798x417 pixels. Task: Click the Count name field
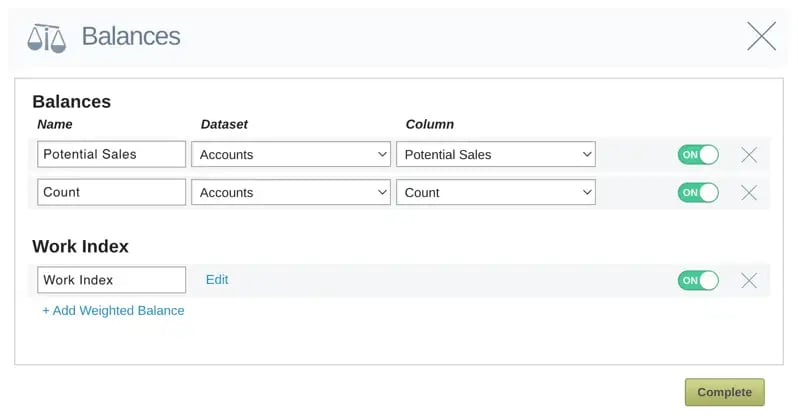111,192
